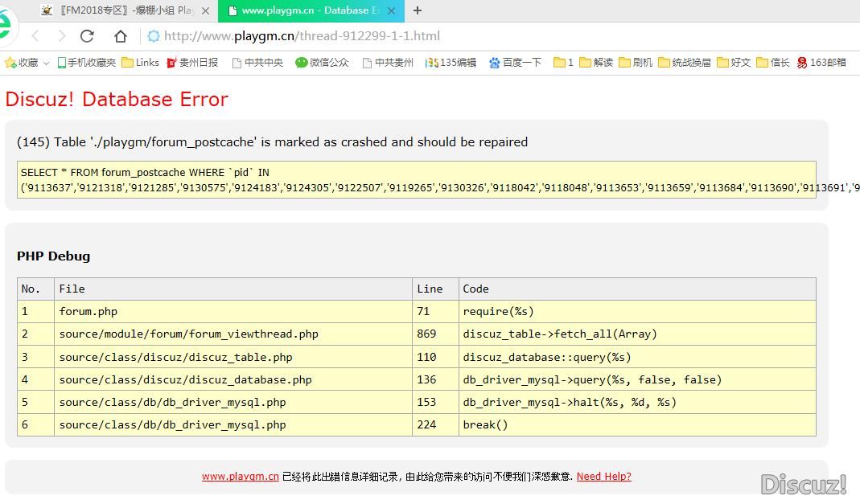The height and width of the screenshot is (504, 860).
Task: Close the www.playgm.cn Database Error tab
Action: 391,10
